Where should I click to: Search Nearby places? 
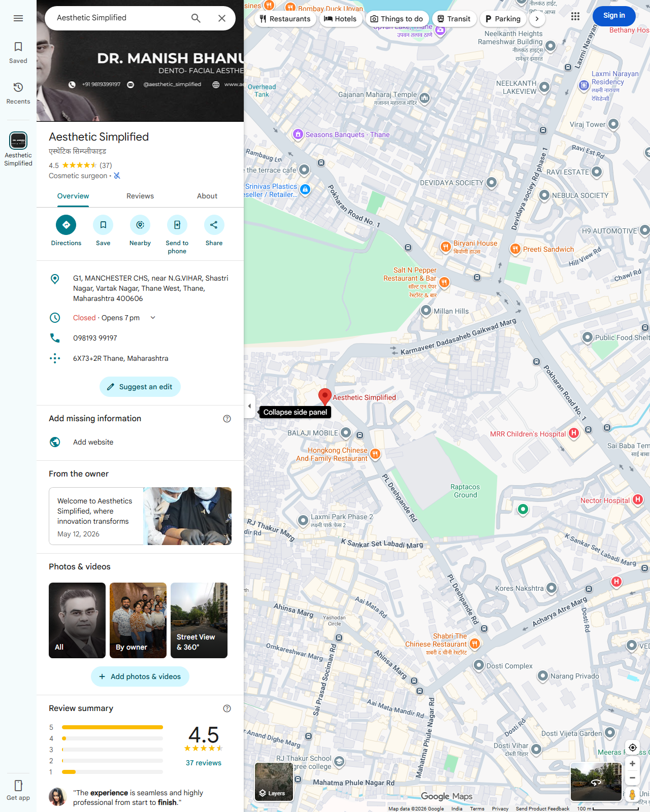coord(140,231)
